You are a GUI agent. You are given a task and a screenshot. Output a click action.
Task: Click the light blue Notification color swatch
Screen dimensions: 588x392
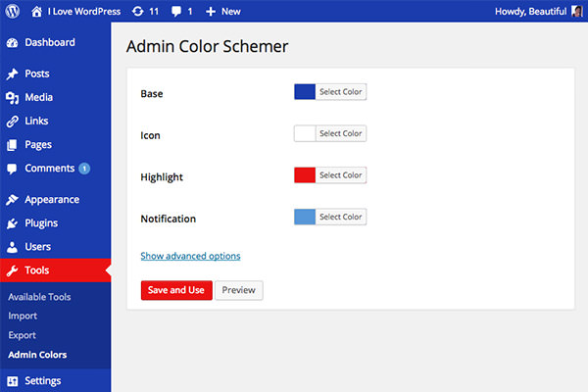tap(305, 217)
